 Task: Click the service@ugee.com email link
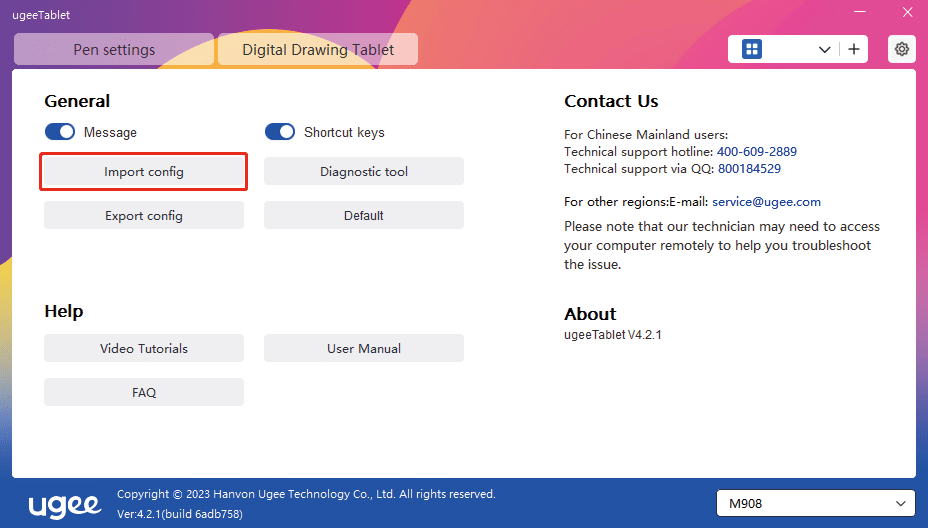(766, 202)
